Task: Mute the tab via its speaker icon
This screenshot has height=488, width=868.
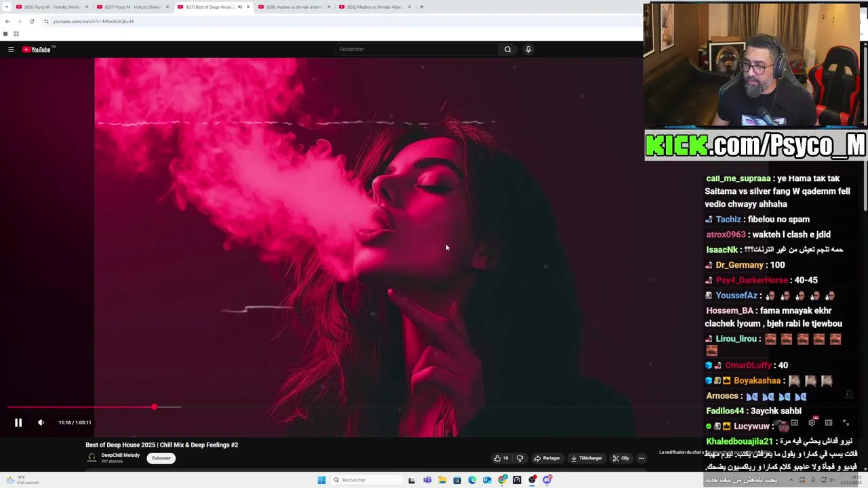Action: click(x=239, y=7)
